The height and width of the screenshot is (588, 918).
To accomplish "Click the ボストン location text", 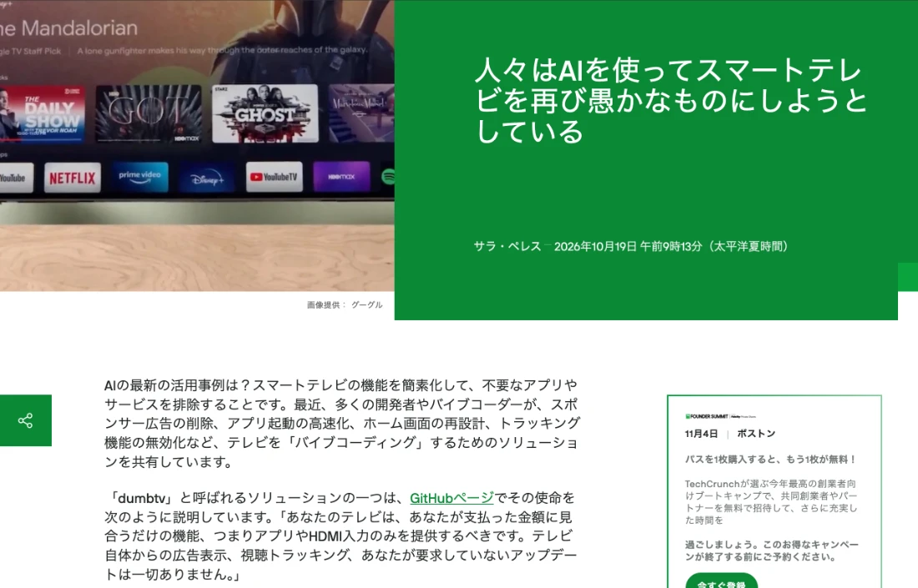I will (x=756, y=434).
